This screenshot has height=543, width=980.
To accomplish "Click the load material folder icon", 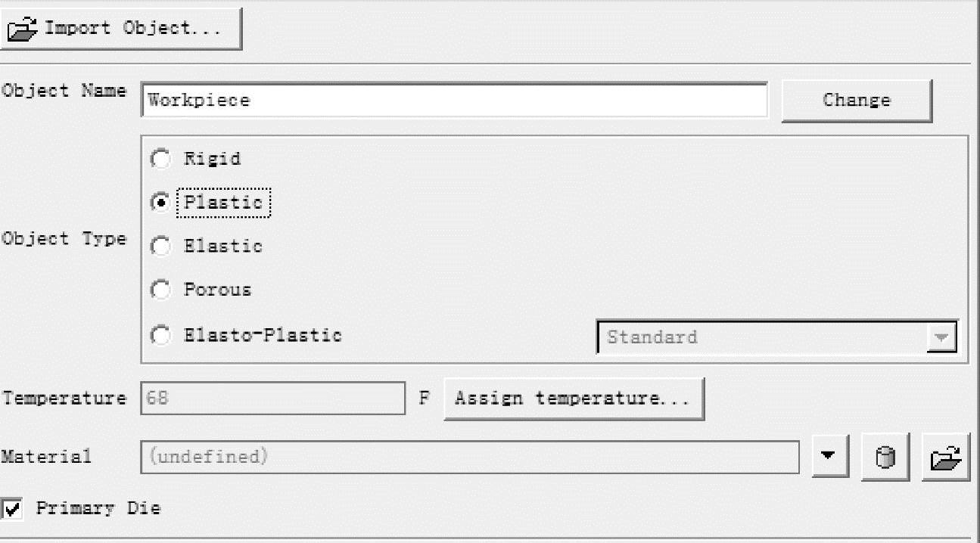I will click(946, 457).
